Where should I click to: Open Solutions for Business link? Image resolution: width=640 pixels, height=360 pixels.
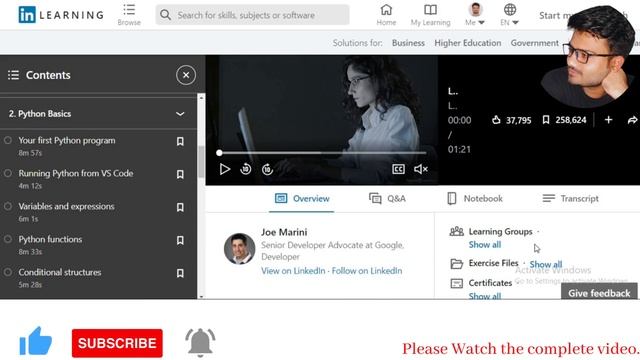[x=408, y=43]
